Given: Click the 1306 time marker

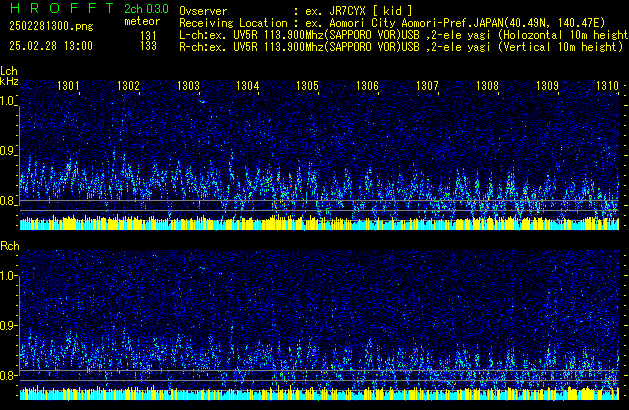Looking at the screenshot, I should tap(367, 86).
